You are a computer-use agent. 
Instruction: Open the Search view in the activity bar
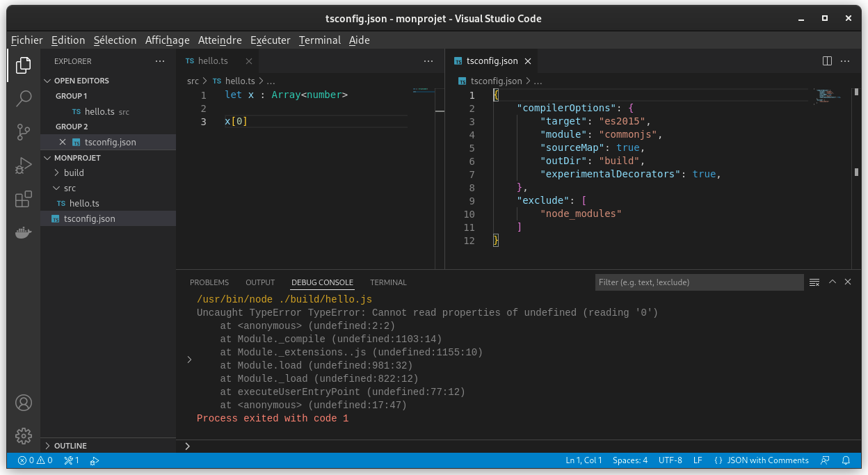[x=24, y=98]
